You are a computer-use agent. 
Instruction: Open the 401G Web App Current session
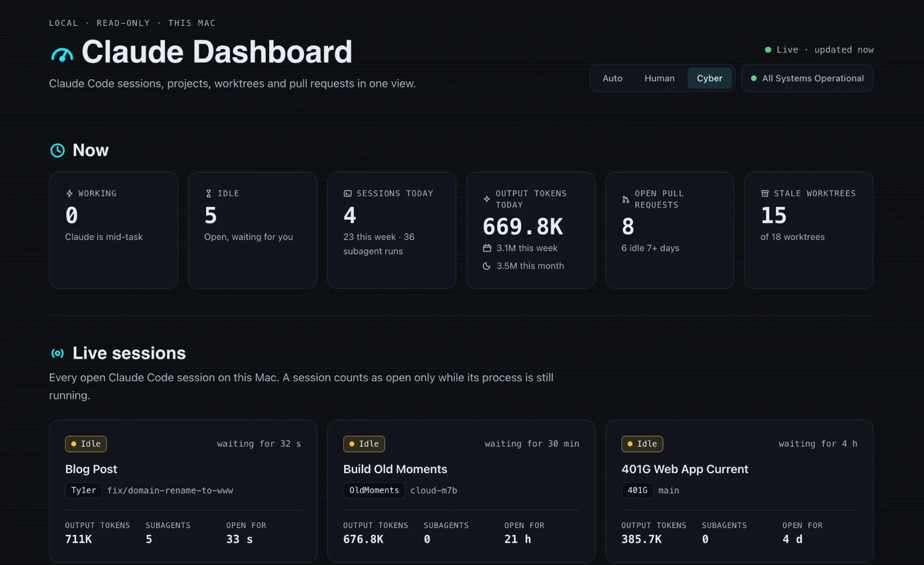click(739, 491)
